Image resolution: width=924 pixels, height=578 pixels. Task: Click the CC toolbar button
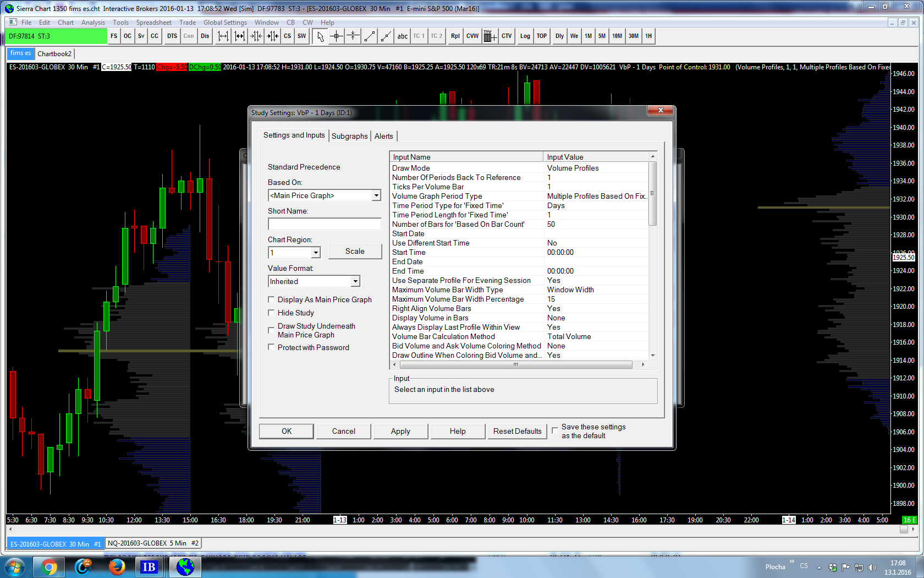(155, 36)
